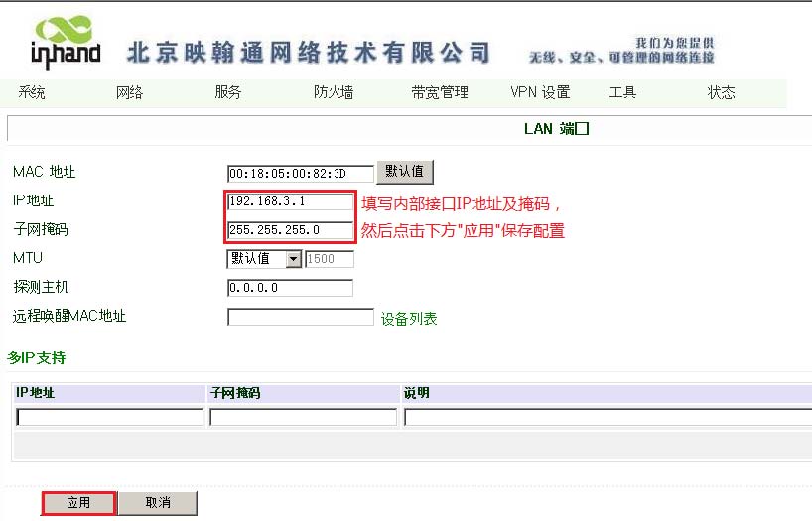812x521 pixels.
Task: Open the 服务 menu
Action: click(x=228, y=93)
